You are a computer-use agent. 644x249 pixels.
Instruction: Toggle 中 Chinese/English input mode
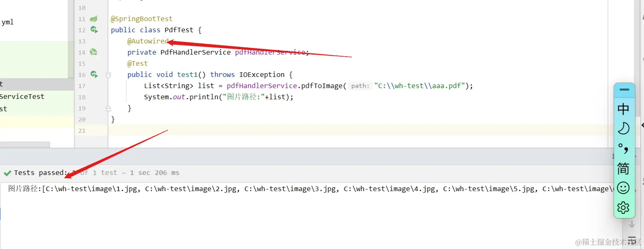tap(623, 109)
